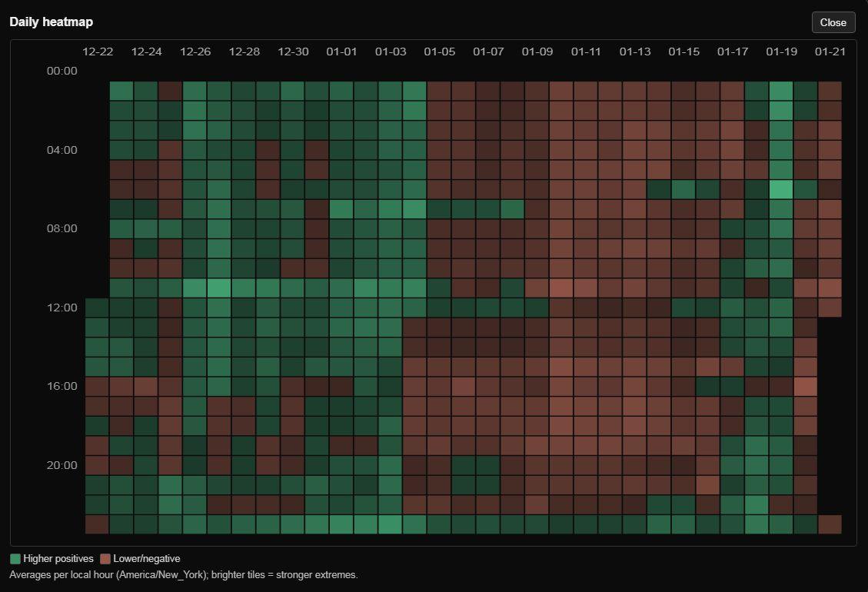
Task: Click the green Higher positives legend swatch
Action: (x=15, y=559)
